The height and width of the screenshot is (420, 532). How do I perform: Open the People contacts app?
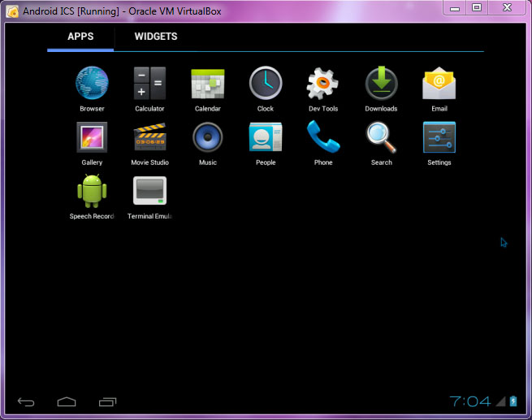click(x=266, y=136)
